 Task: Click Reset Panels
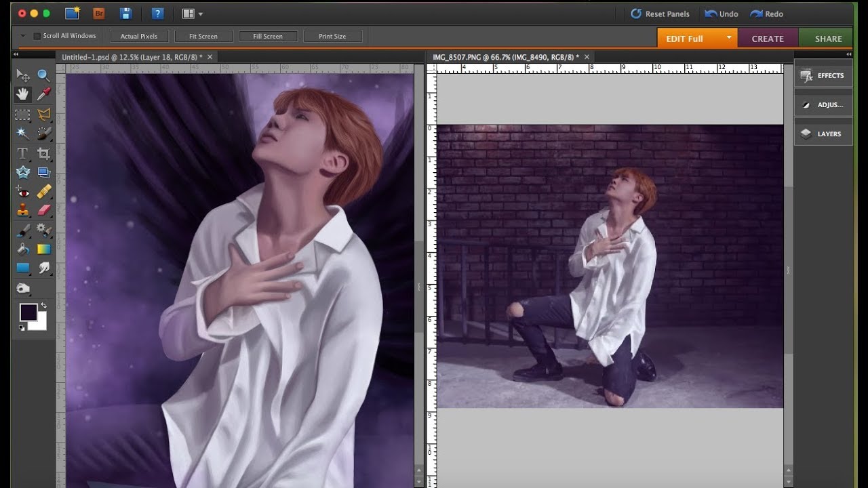[x=660, y=14]
